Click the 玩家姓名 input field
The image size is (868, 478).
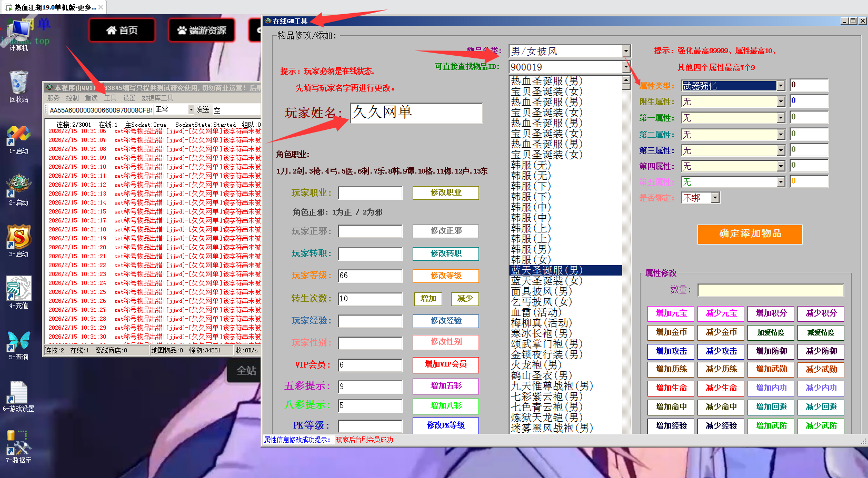click(x=416, y=113)
